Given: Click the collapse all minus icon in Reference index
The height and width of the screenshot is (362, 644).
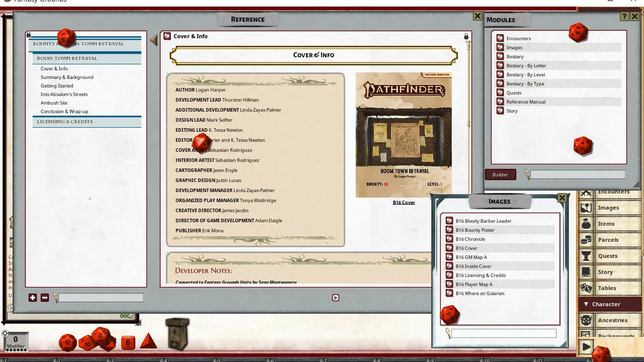Looking at the screenshot, I should click(45, 298).
